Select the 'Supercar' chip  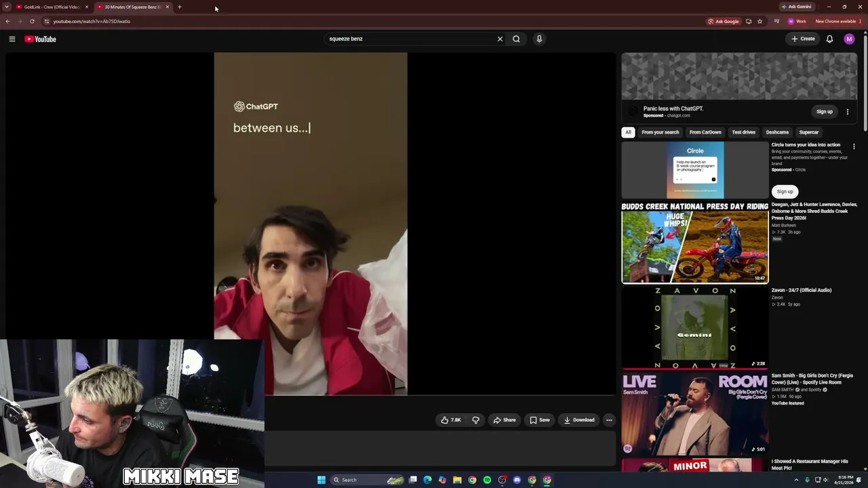click(x=809, y=132)
